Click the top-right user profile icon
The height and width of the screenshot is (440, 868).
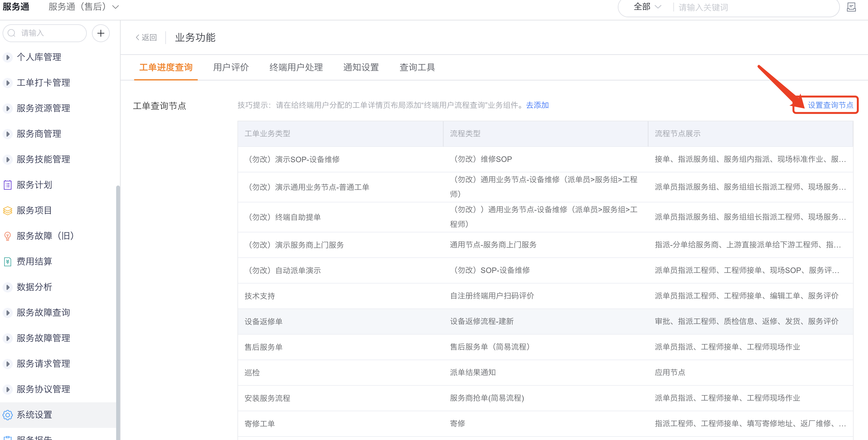click(851, 7)
